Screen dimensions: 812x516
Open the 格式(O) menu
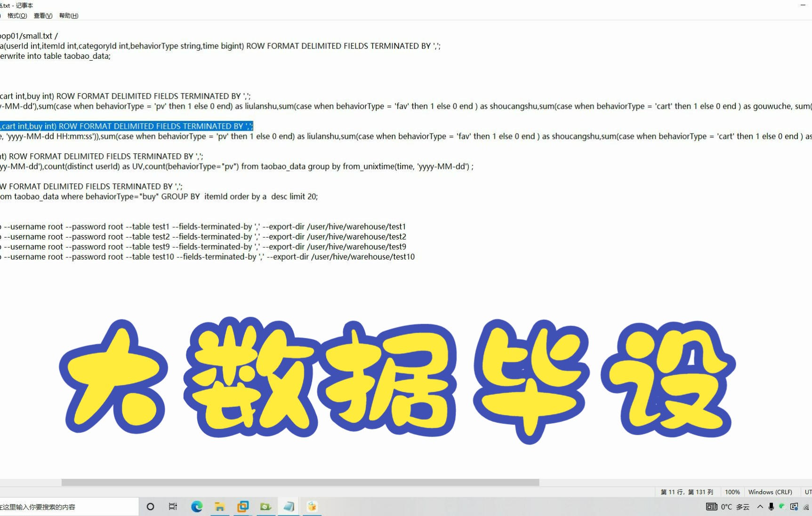click(x=16, y=16)
